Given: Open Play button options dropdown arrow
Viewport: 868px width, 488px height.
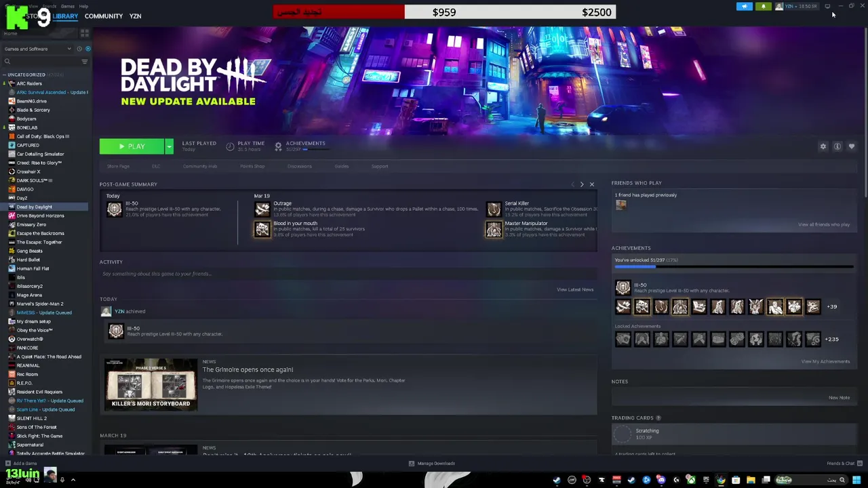Looking at the screenshot, I should click(x=169, y=146).
